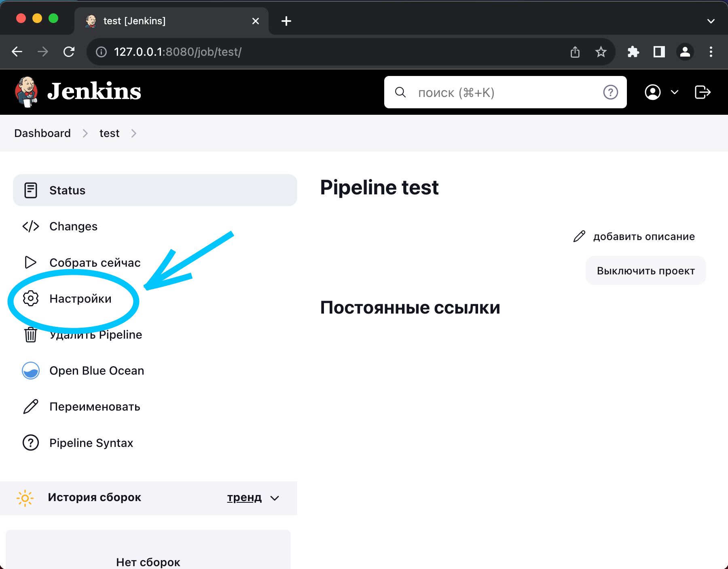Open a new browser tab

click(286, 21)
